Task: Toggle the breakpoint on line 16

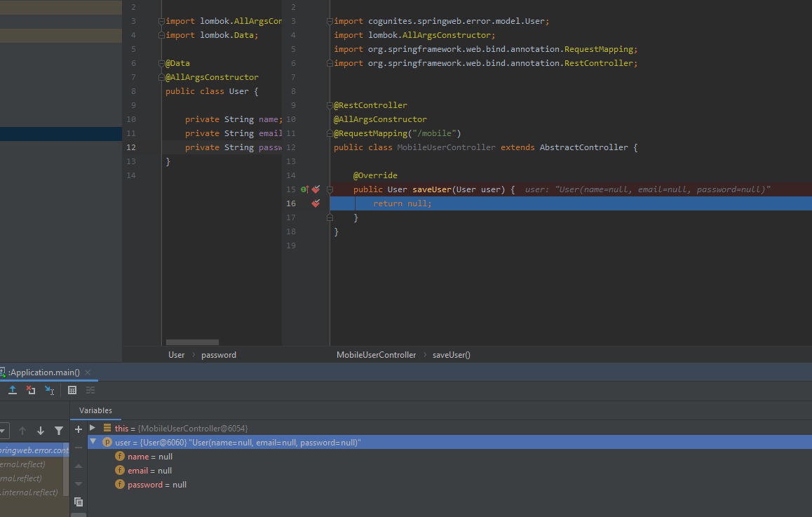Action: coord(316,203)
